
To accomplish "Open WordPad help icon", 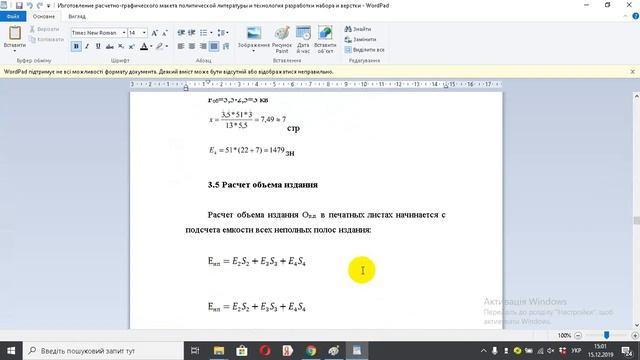I will point(636,16).
